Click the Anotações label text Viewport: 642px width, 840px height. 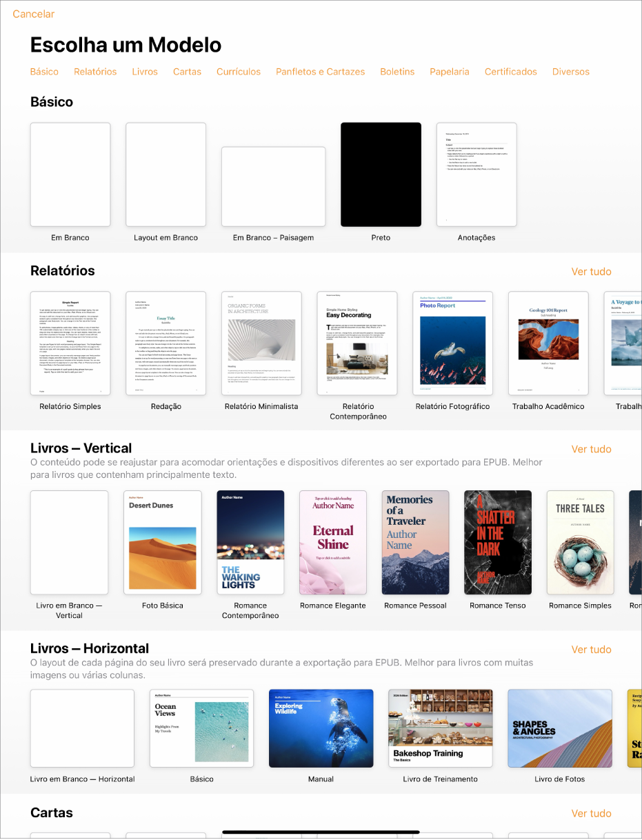coord(477,238)
